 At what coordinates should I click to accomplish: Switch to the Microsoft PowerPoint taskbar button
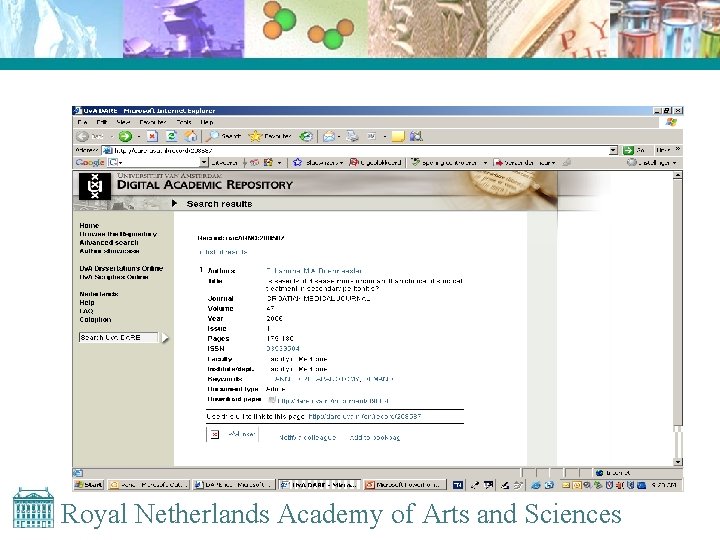[404, 484]
